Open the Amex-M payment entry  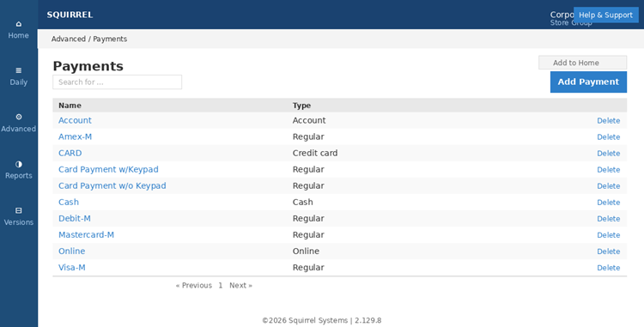(x=76, y=136)
